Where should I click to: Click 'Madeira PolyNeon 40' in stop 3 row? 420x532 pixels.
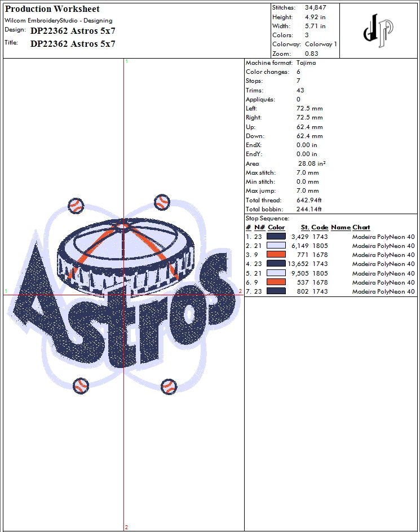coord(383,255)
